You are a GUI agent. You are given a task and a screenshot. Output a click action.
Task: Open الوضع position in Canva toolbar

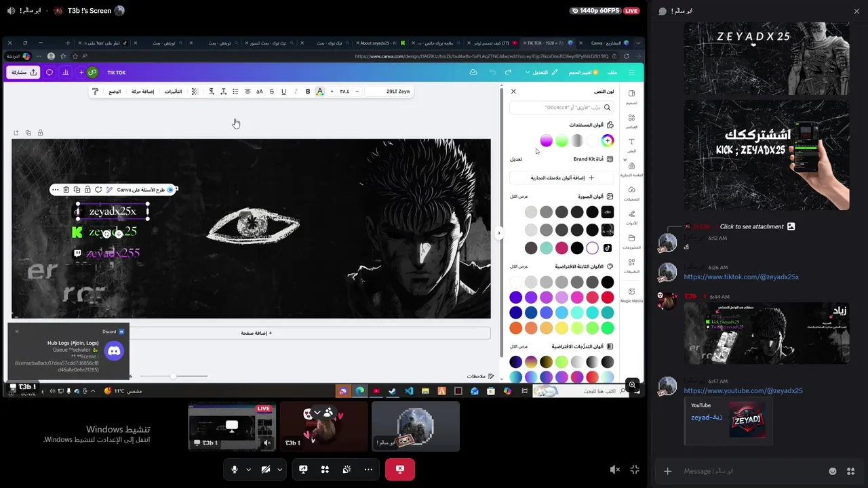(115, 91)
